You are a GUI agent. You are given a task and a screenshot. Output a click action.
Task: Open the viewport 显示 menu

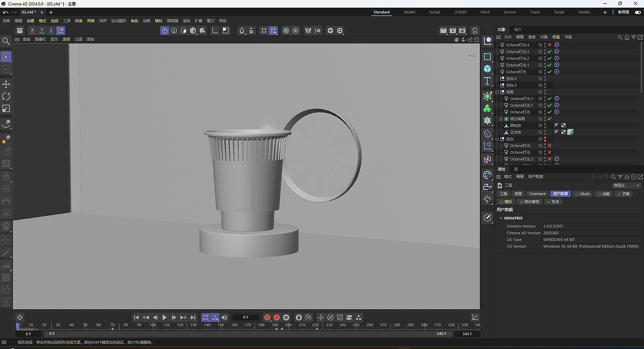tap(54, 39)
